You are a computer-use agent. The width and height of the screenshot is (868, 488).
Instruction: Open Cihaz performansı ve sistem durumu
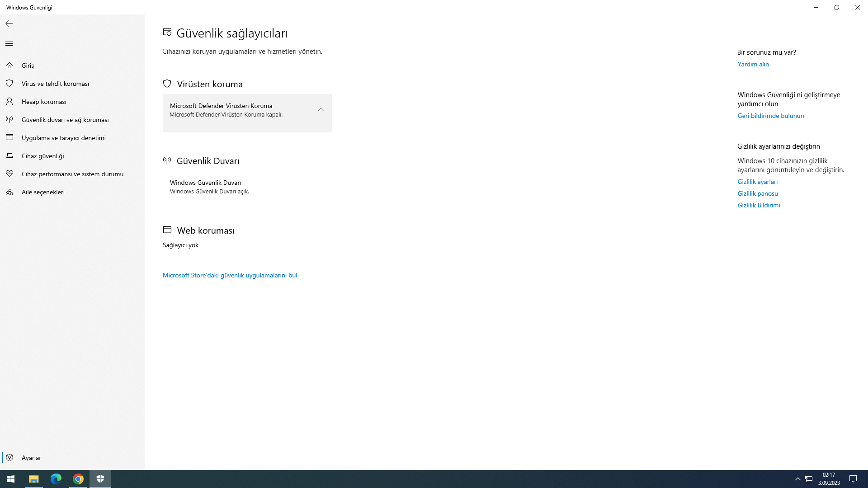pos(72,174)
